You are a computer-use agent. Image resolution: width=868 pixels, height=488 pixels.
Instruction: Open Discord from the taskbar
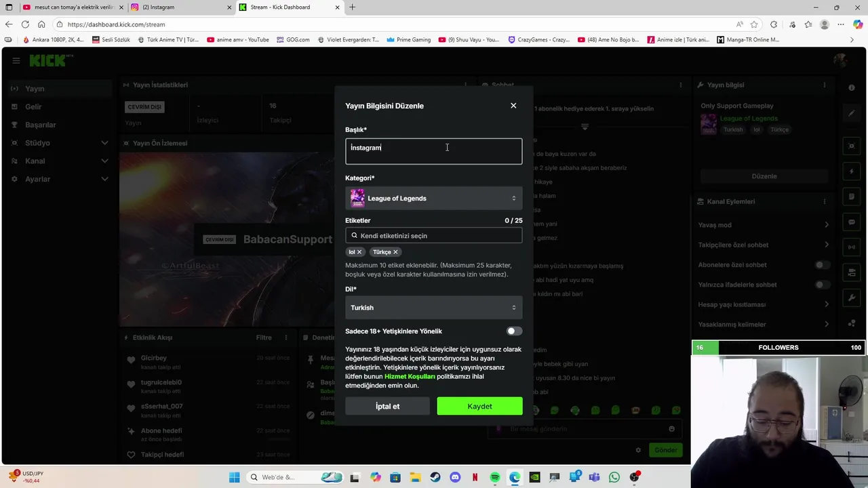[455, 477]
